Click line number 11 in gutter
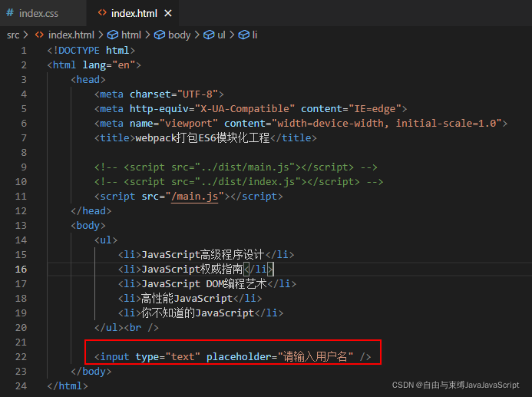This screenshot has width=532, height=397. pyautogui.click(x=21, y=197)
